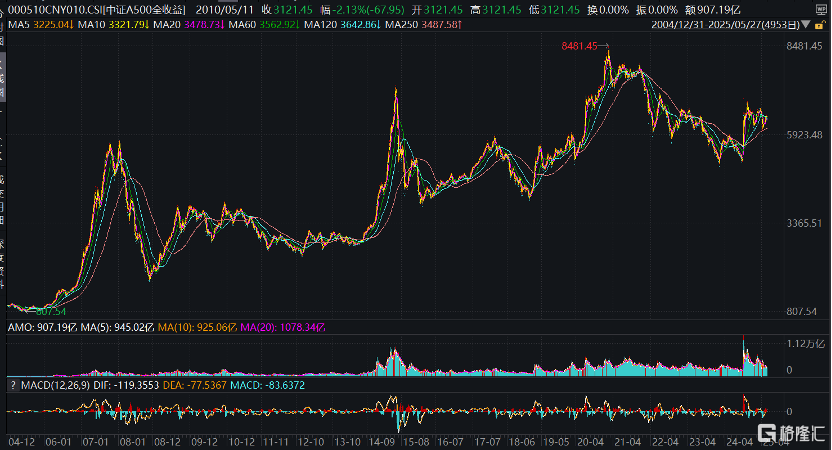Viewport: 832px width, 450px height.
Task: Open the MACD(12,26,9) indicator name
Action: (x=56, y=385)
